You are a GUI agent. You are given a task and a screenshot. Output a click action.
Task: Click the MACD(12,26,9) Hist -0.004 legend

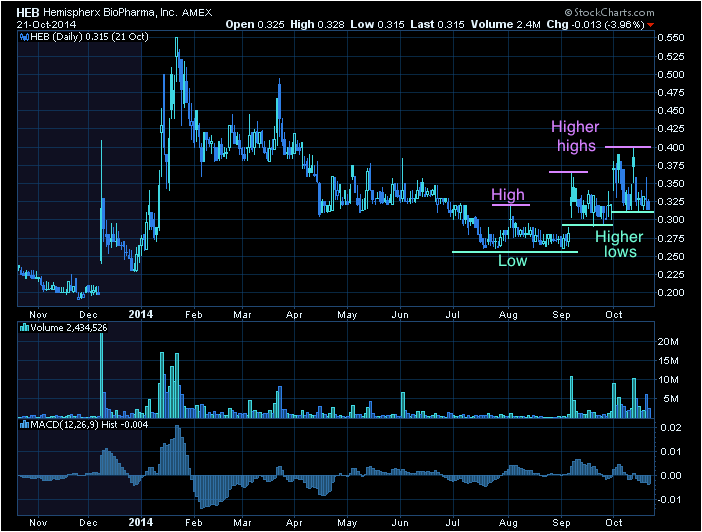(x=89, y=425)
